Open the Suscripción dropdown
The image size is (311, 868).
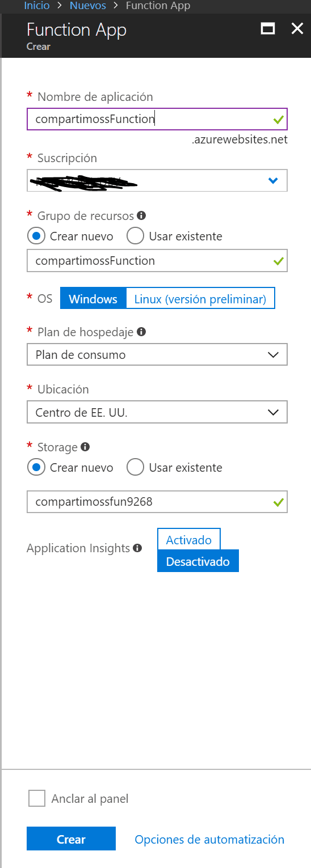coord(157,180)
